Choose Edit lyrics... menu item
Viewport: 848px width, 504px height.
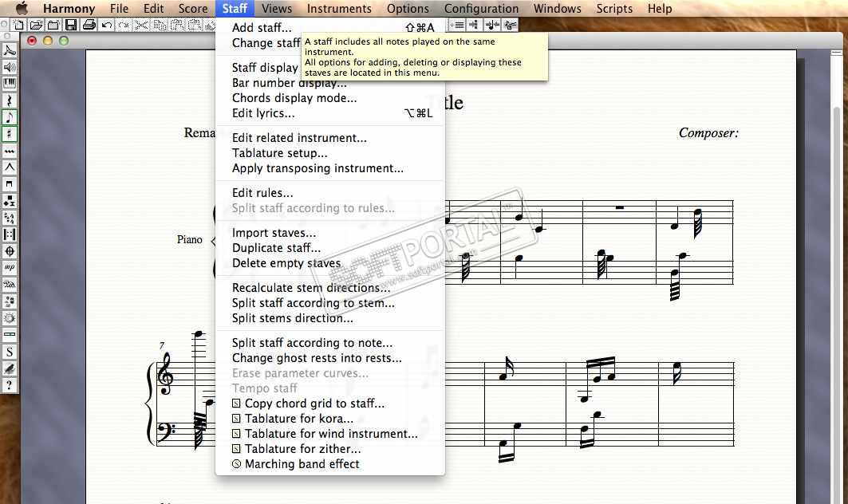(330, 113)
